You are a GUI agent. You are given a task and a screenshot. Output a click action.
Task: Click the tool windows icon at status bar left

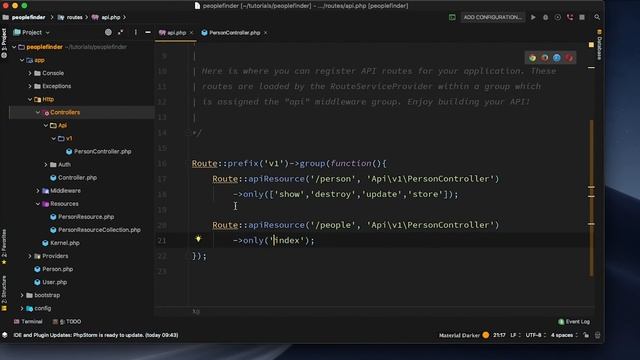pyautogui.click(x=4, y=335)
